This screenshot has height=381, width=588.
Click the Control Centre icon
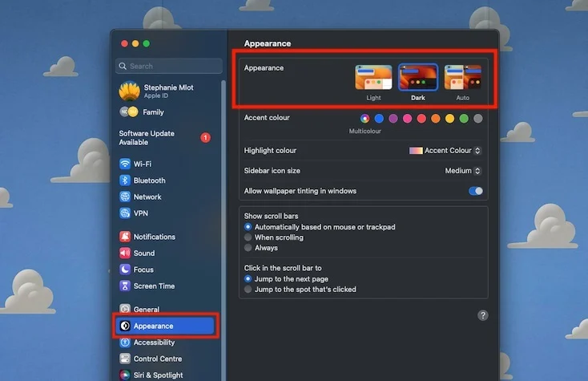tap(125, 359)
